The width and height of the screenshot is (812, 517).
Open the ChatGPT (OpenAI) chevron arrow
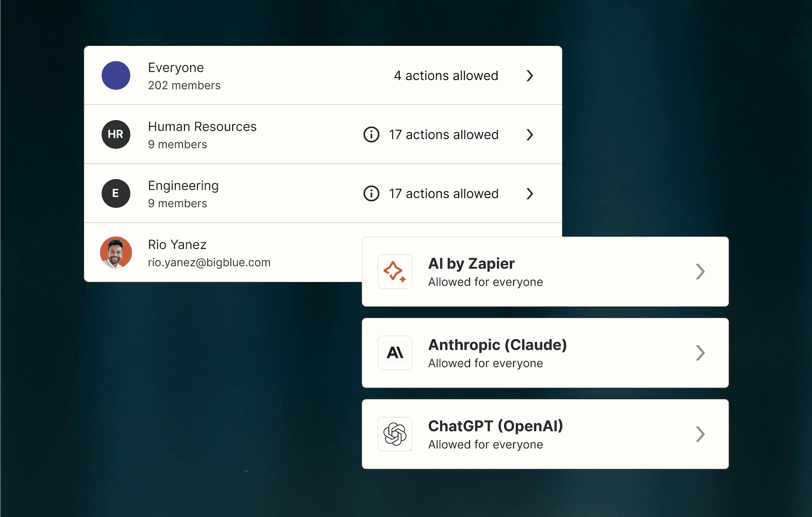(x=700, y=434)
